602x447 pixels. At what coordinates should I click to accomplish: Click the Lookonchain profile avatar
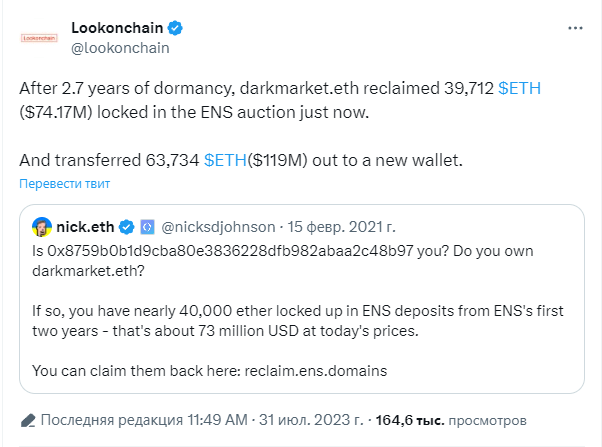point(39,38)
